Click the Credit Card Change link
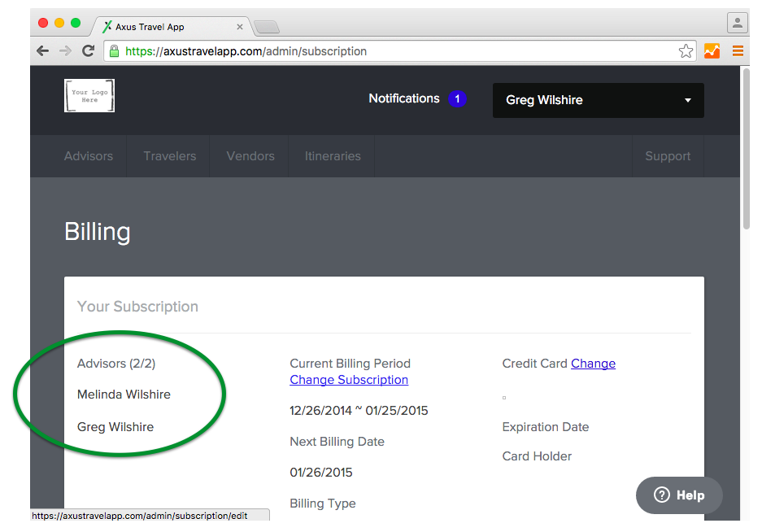This screenshot has width=762, height=532. click(x=593, y=364)
